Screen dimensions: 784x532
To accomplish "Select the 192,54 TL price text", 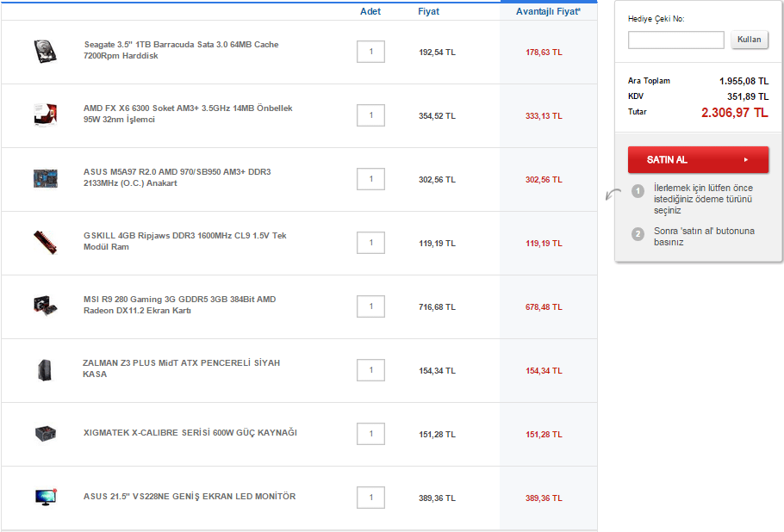I will (x=437, y=53).
